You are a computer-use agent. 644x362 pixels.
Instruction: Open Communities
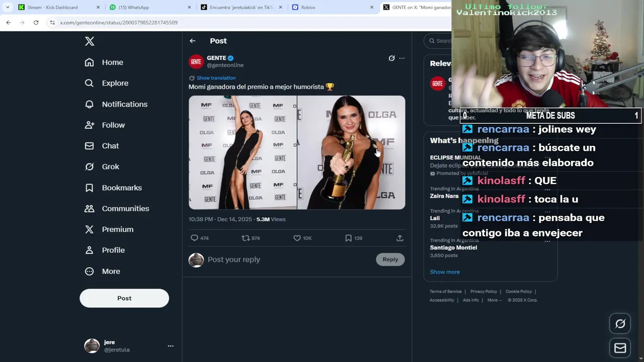point(117,208)
